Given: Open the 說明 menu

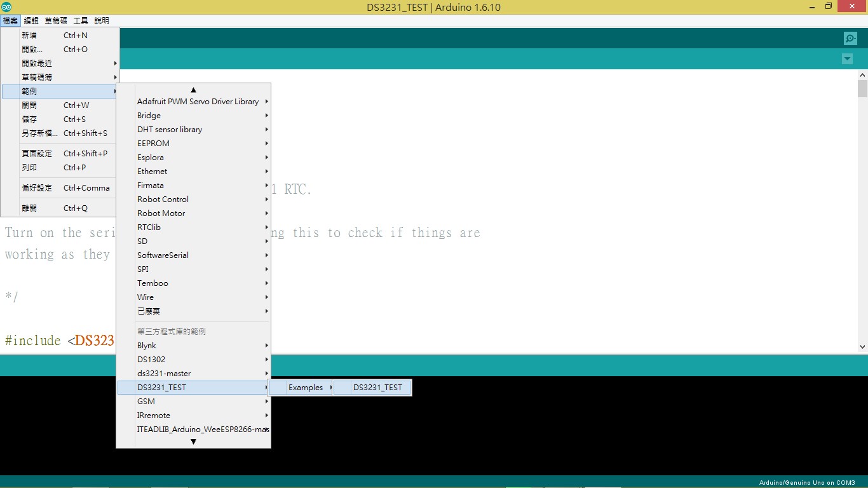Looking at the screenshot, I should (x=102, y=21).
